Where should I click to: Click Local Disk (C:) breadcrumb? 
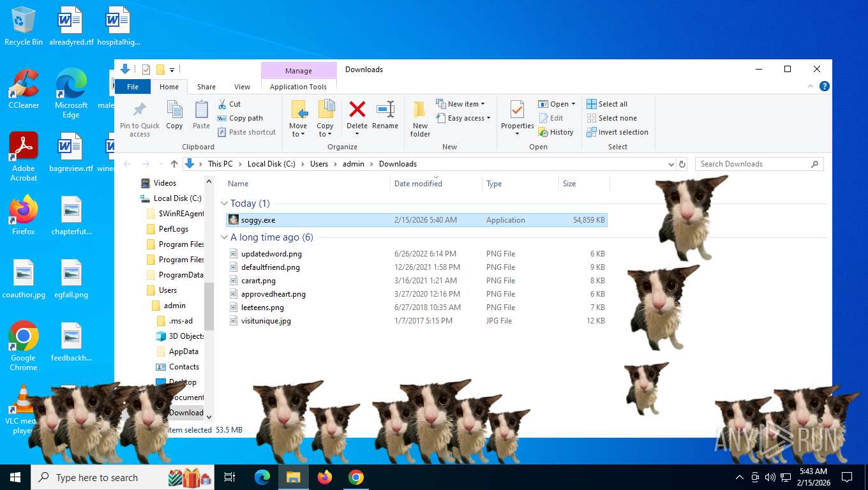point(271,164)
